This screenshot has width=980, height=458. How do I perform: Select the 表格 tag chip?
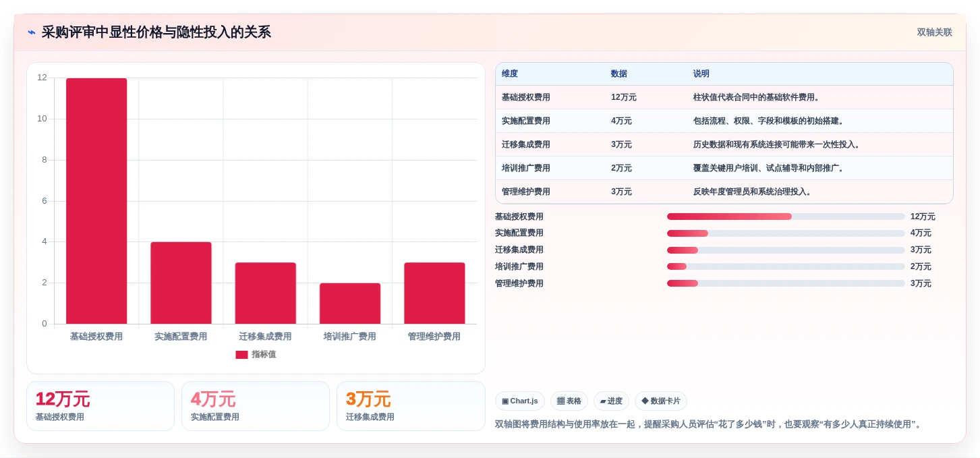click(569, 401)
